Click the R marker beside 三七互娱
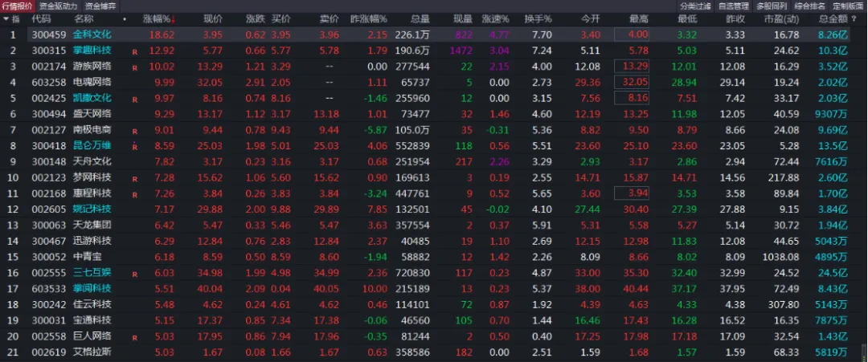This screenshot has width=868, height=362. [134, 275]
